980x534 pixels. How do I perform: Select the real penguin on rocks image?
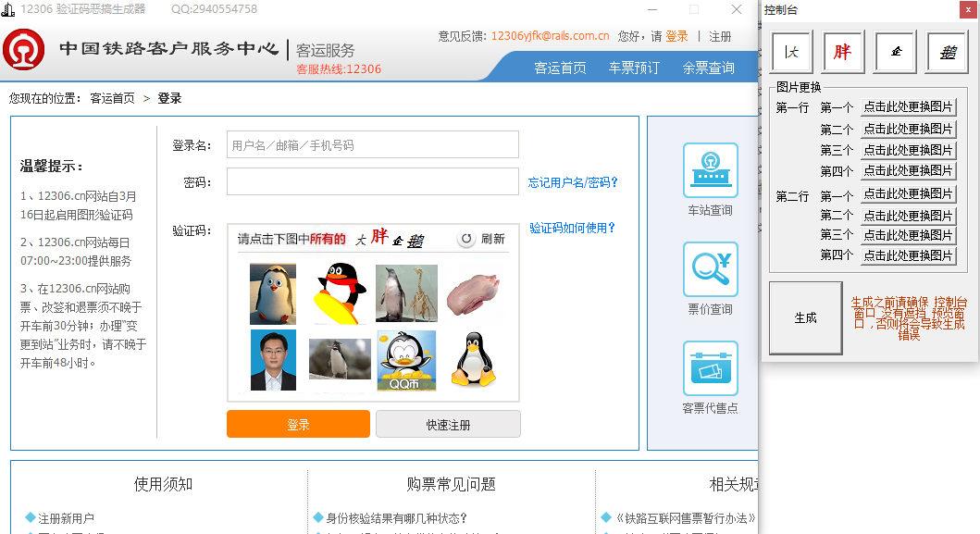[340, 359]
